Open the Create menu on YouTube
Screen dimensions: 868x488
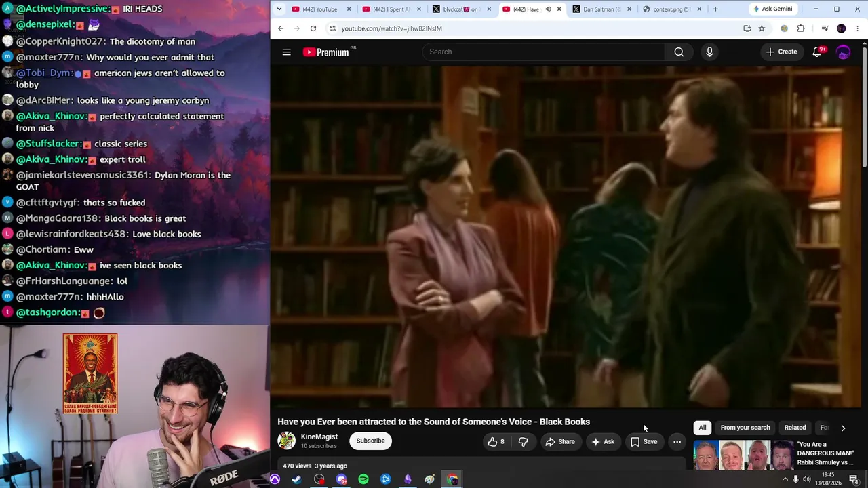781,52
